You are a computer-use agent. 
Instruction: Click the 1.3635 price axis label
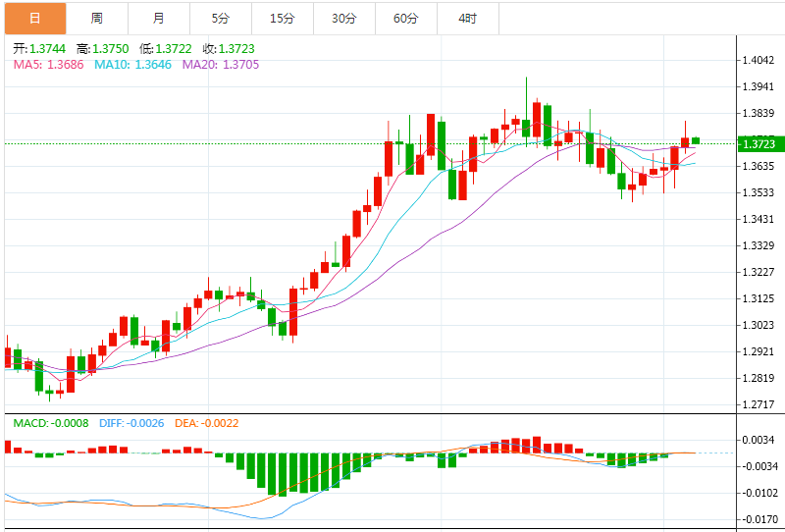click(759, 166)
